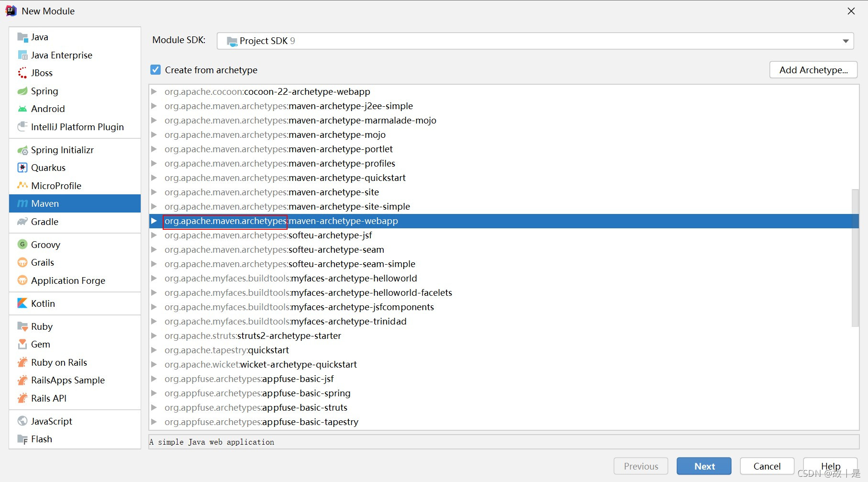Screen dimensions: 868x482
Task: Choose the Quarkus icon
Action: coord(22,168)
